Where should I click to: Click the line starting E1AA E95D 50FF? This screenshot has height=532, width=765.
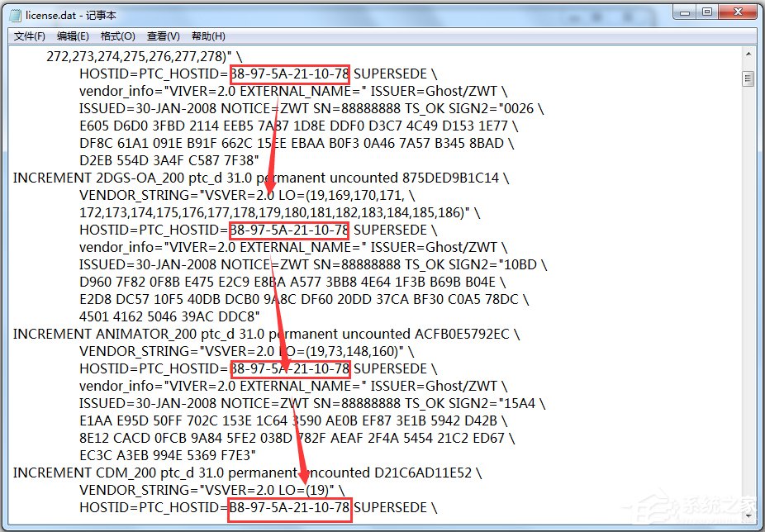tap(294, 420)
